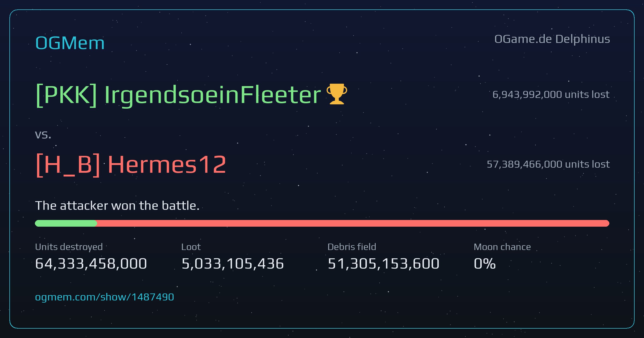Click the 'The attacker won the battle.' text
Image resolution: width=644 pixels, height=338 pixels.
click(x=117, y=206)
